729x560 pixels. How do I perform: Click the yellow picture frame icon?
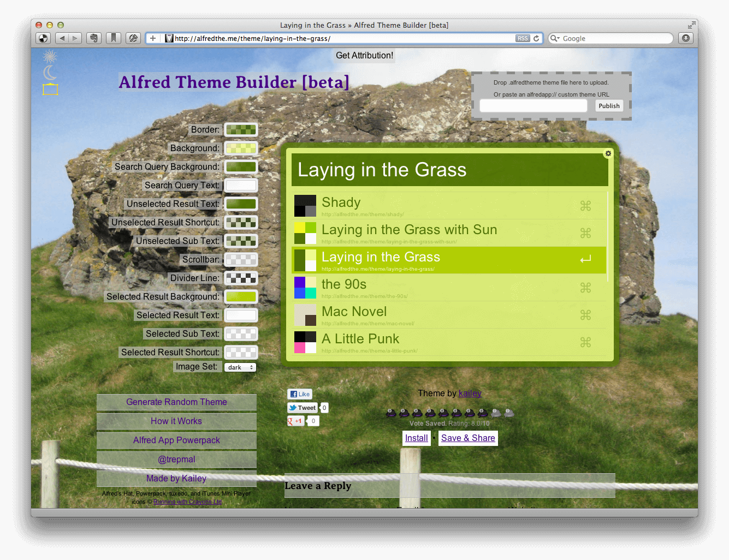[x=50, y=90]
